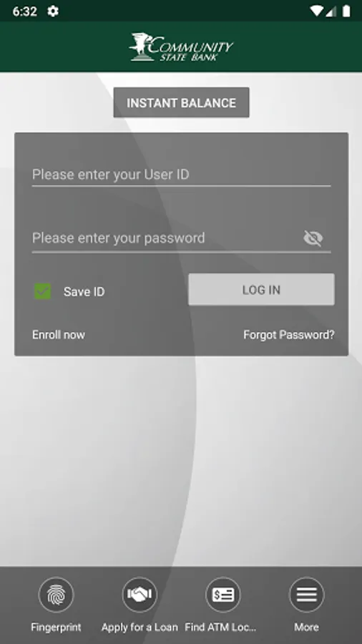362x644 pixels.
Task: Tap the cellular signal icon
Action: pyautogui.click(x=331, y=11)
